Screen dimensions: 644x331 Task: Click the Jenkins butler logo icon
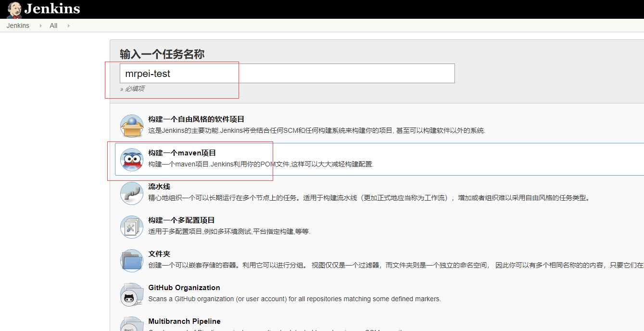[14, 10]
